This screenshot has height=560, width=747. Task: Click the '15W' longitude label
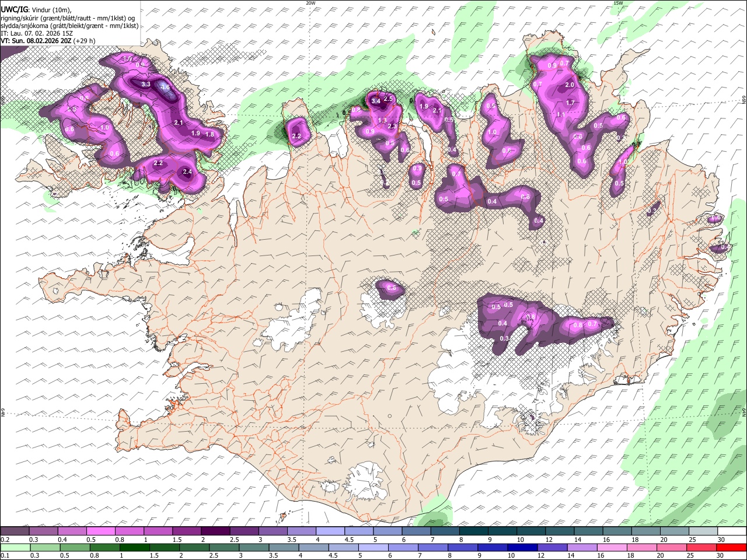(x=618, y=3)
